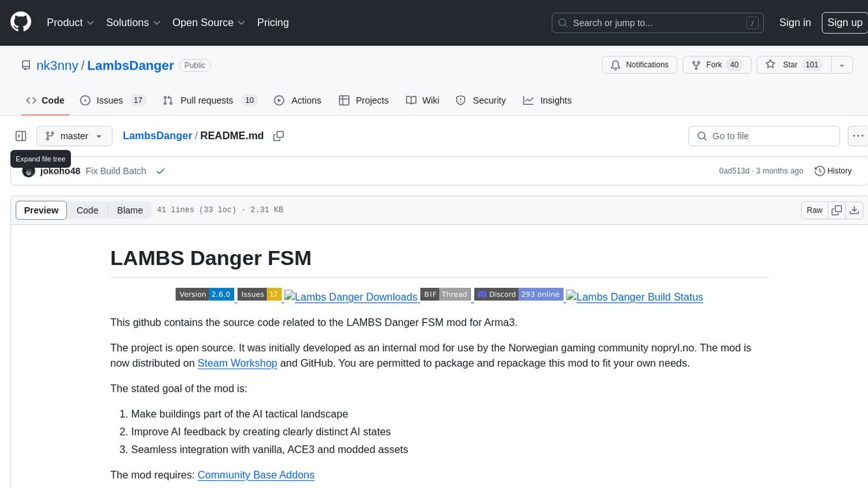This screenshot has width=868, height=488.
Task: Open Lambs Danger Downloads link
Action: tap(351, 296)
